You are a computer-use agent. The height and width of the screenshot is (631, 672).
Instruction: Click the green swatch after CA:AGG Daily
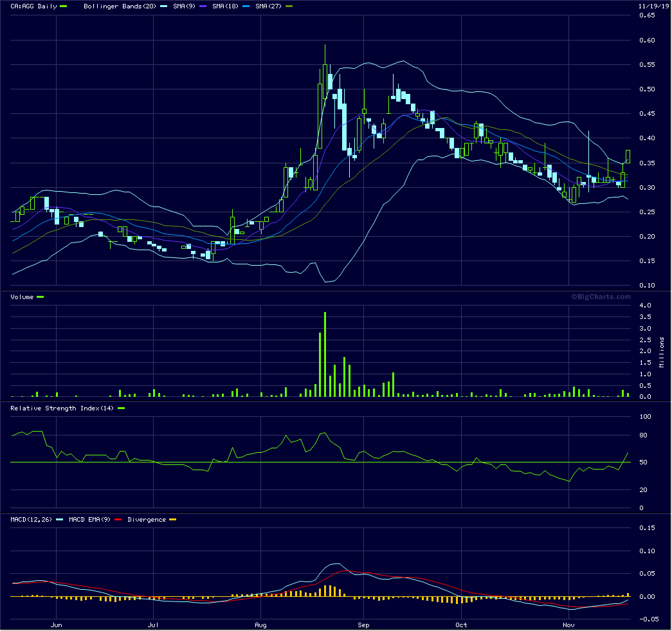tap(63, 6)
